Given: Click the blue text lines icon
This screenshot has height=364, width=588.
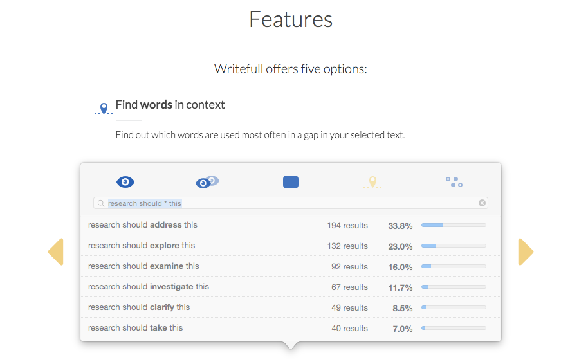Looking at the screenshot, I should coord(291,182).
